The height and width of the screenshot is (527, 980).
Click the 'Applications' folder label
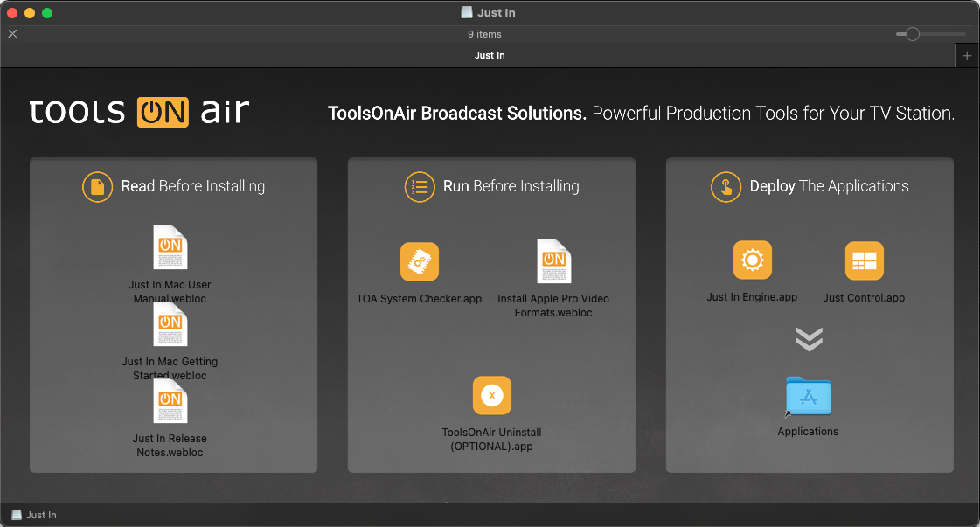[808, 432]
